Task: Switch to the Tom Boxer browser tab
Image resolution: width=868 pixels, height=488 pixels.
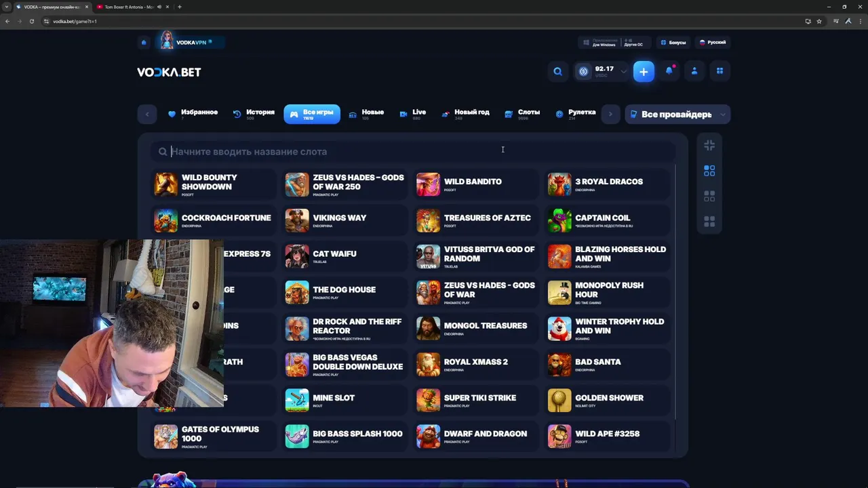Action: pyautogui.click(x=133, y=7)
